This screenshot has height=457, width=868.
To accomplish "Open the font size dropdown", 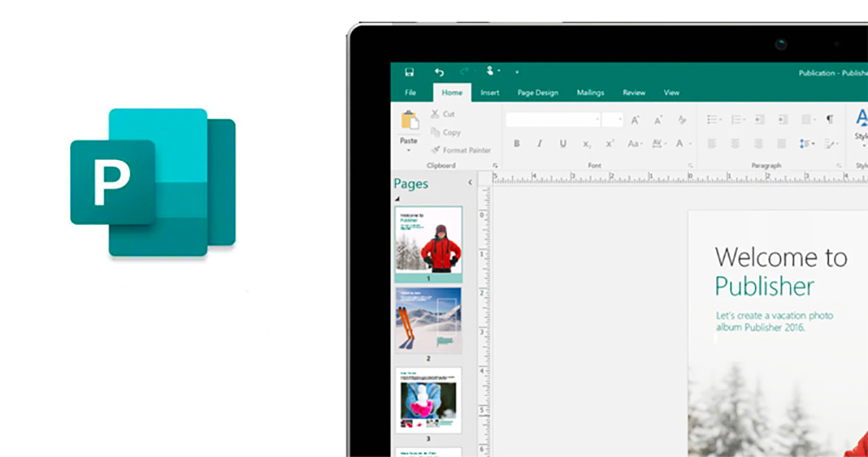I will [620, 120].
